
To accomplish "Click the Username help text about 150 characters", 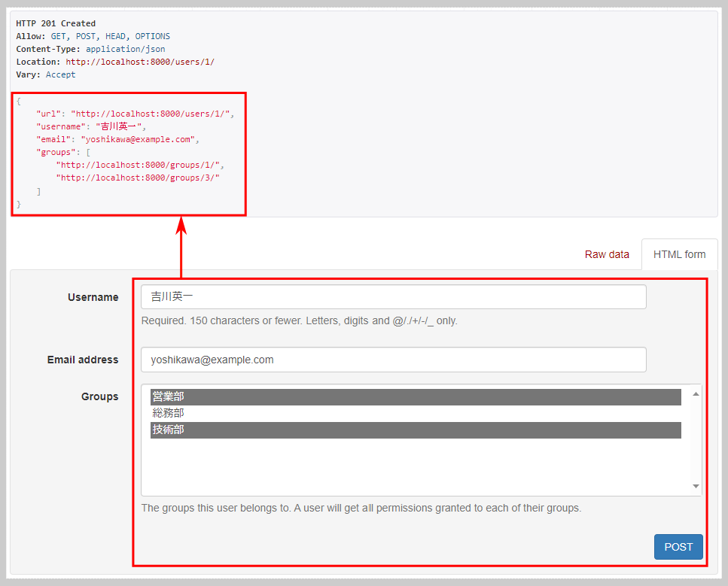I will (x=300, y=320).
